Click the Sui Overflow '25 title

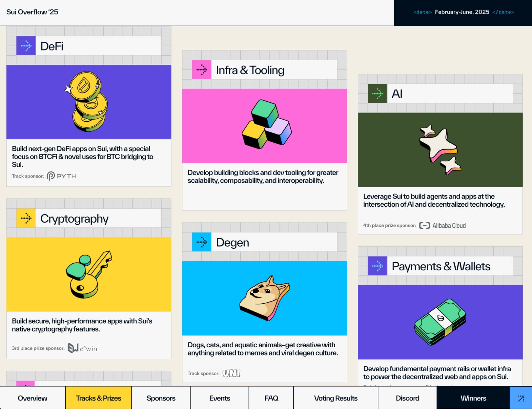(x=32, y=12)
